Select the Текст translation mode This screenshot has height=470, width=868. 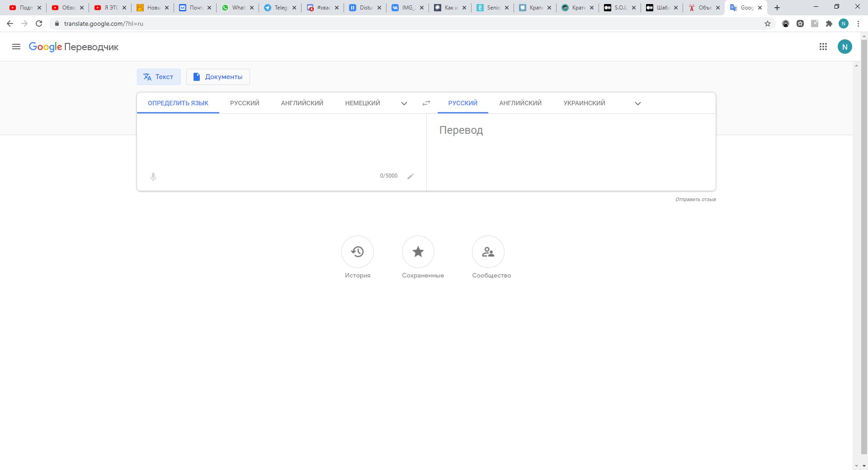159,77
